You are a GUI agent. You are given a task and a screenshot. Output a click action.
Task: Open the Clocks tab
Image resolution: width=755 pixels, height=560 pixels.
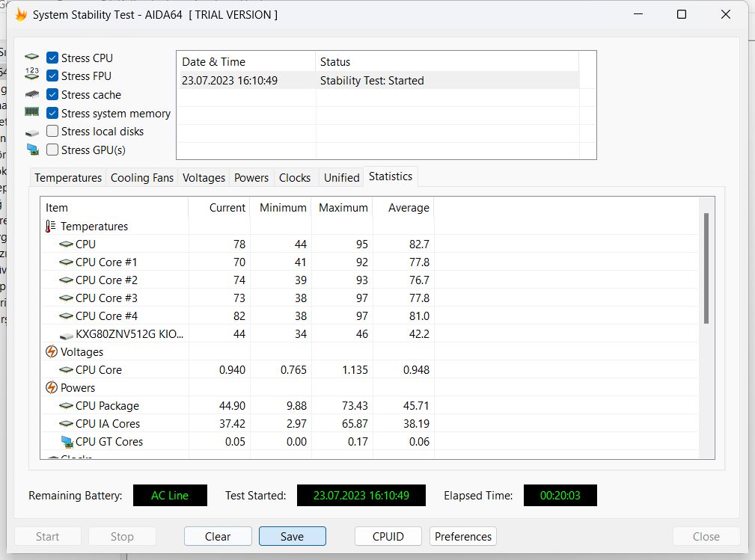(x=295, y=177)
